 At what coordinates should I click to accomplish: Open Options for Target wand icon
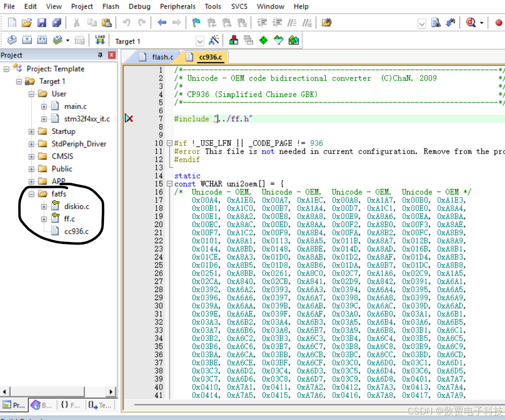coord(214,40)
